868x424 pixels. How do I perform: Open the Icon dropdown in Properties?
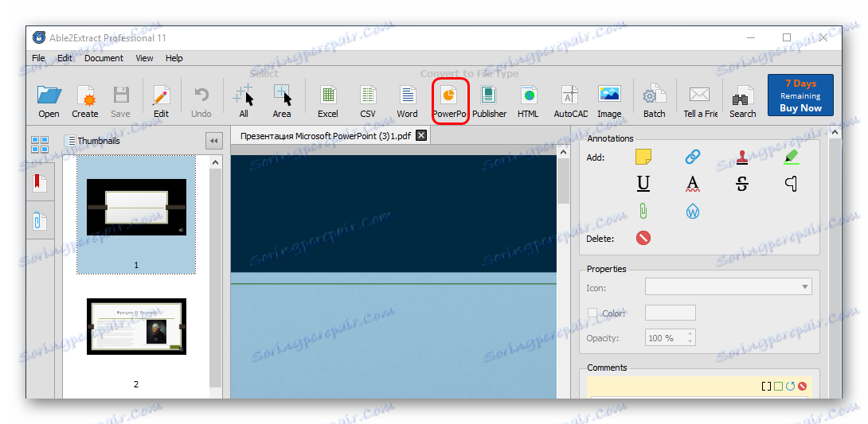point(729,287)
